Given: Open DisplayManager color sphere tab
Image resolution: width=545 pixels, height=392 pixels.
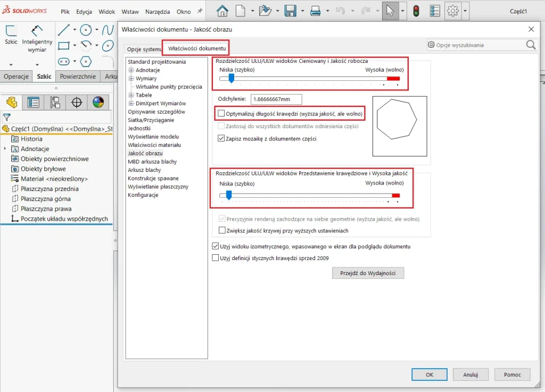Looking at the screenshot, I should click(98, 103).
